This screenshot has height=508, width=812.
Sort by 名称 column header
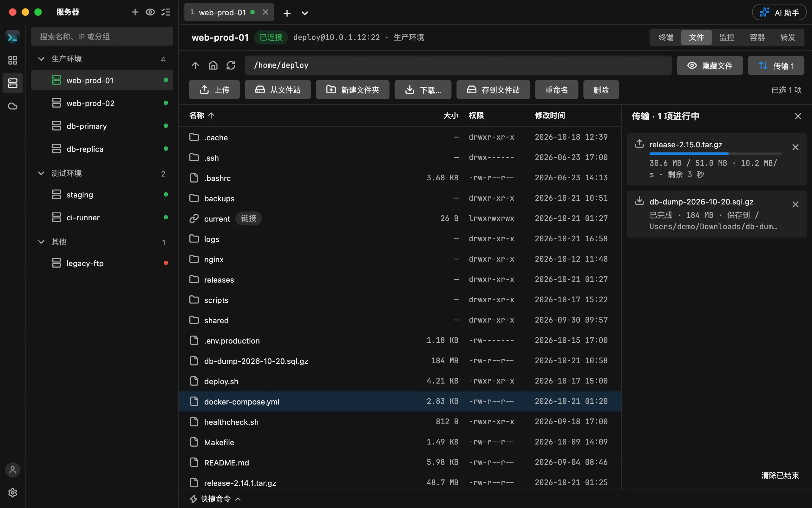(x=202, y=116)
